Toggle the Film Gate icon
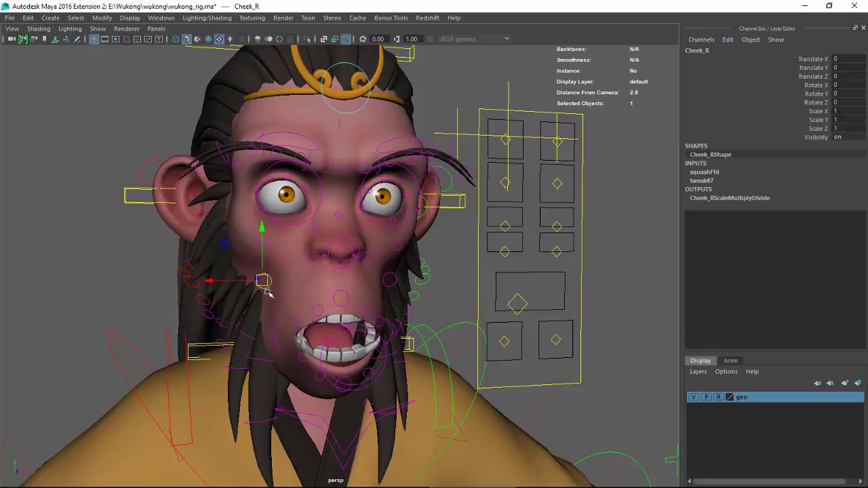Image resolution: width=868 pixels, height=488 pixels. click(x=104, y=39)
